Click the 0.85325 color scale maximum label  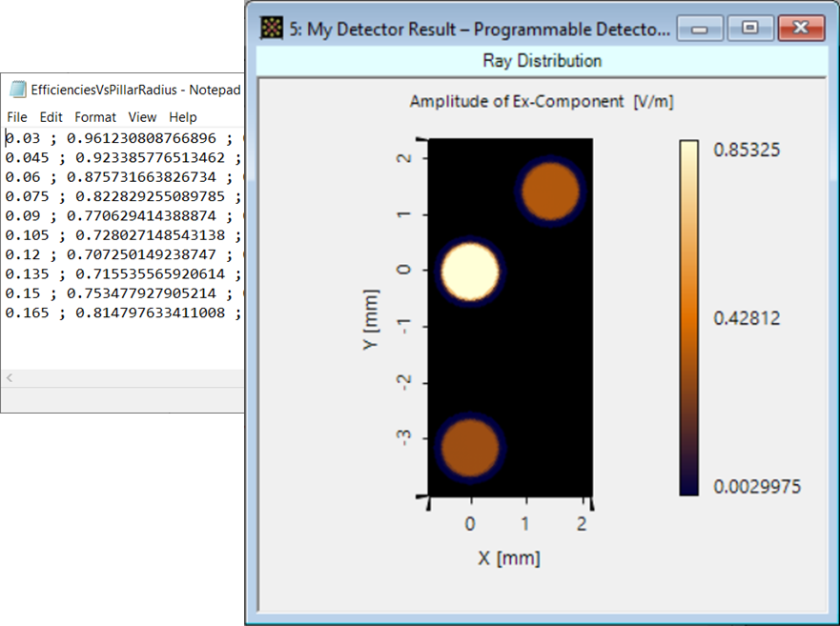747,150
